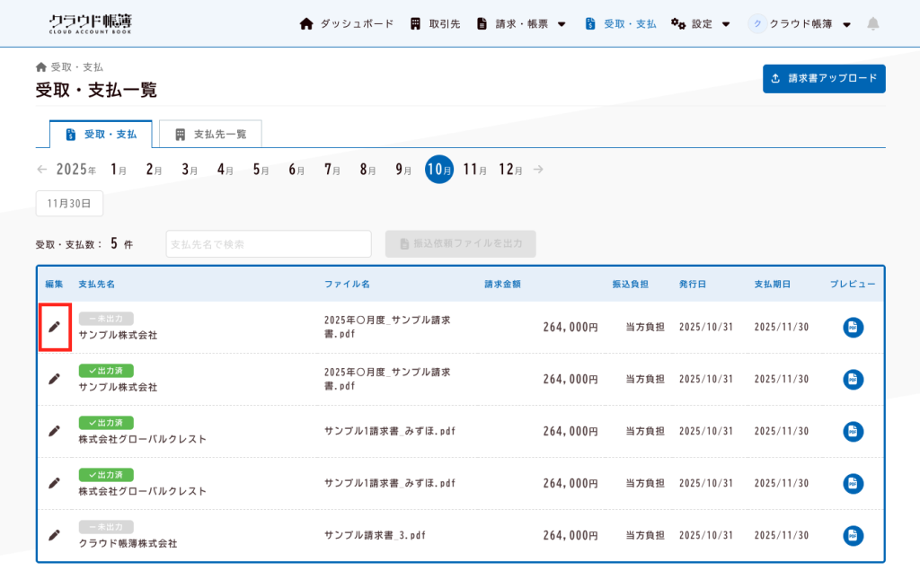920x588 pixels.
Task: Click the home icon in the breadcrumb
Action: (40, 67)
